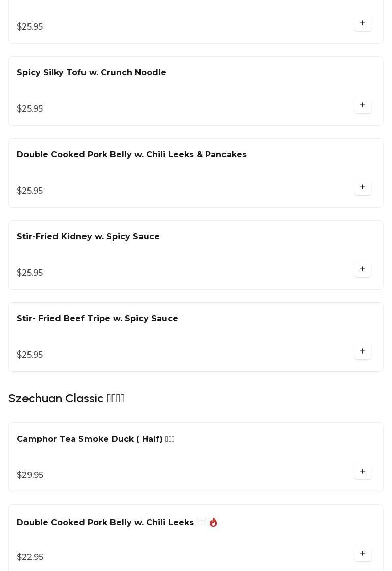Add Double Cooked Pork Belly with Pancakes
392x571 pixels.
(362, 187)
